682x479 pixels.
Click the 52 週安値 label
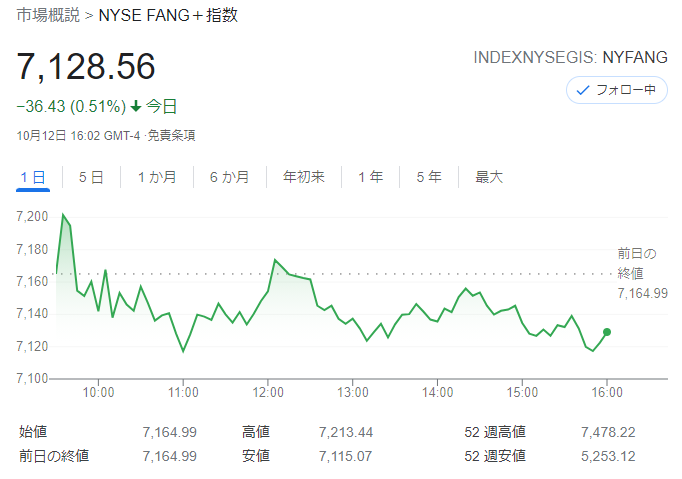click(x=495, y=456)
